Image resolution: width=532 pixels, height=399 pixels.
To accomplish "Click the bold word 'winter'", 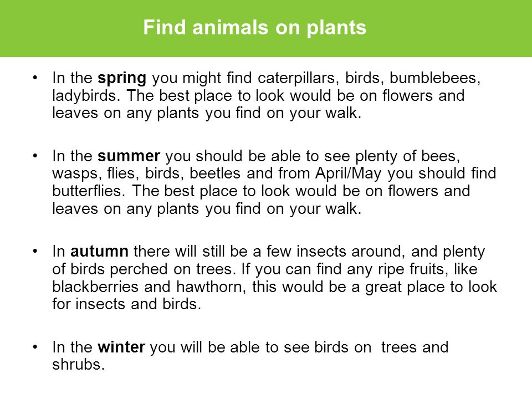I will (121, 347).
